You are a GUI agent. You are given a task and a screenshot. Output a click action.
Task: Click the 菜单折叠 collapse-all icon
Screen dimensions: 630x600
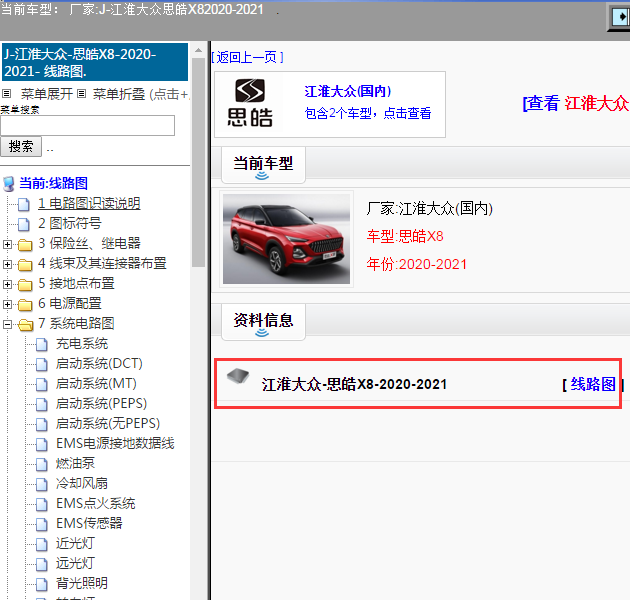pos(82,94)
